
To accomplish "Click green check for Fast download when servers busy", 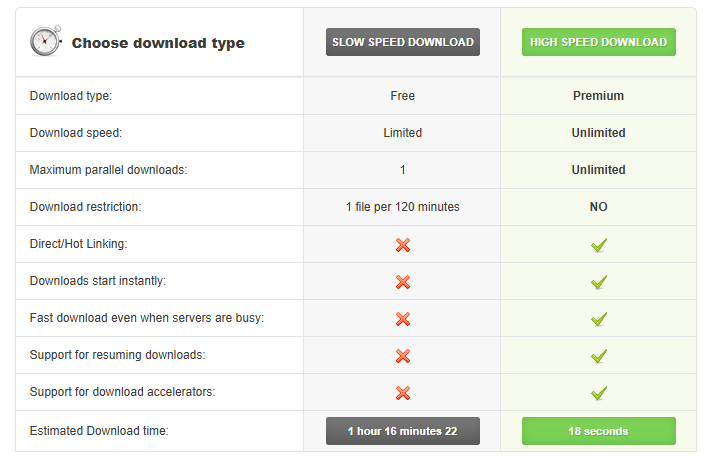I will [x=599, y=319].
